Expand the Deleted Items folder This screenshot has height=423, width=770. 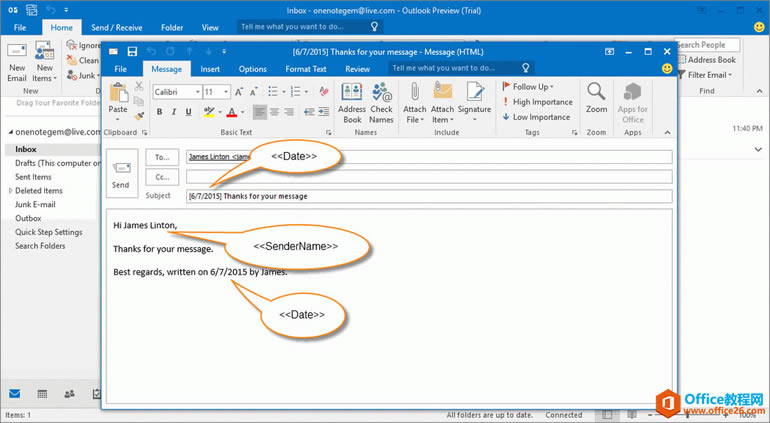pos(11,191)
